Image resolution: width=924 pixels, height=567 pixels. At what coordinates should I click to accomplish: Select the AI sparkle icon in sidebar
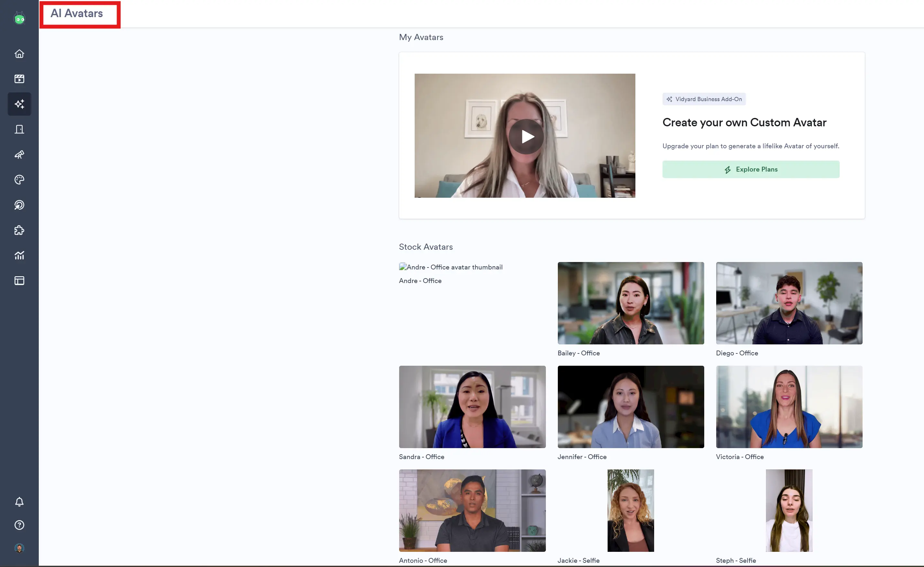tap(19, 104)
